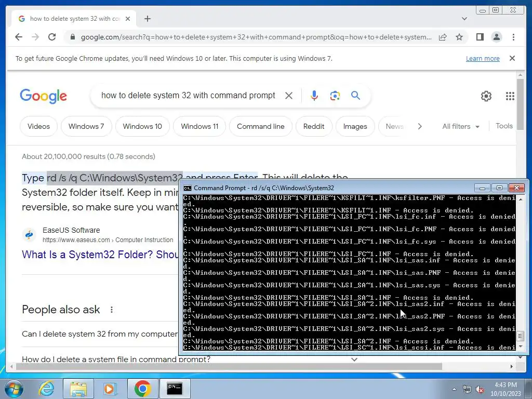Filter results by Videos
532x399 pixels.
pos(38,127)
